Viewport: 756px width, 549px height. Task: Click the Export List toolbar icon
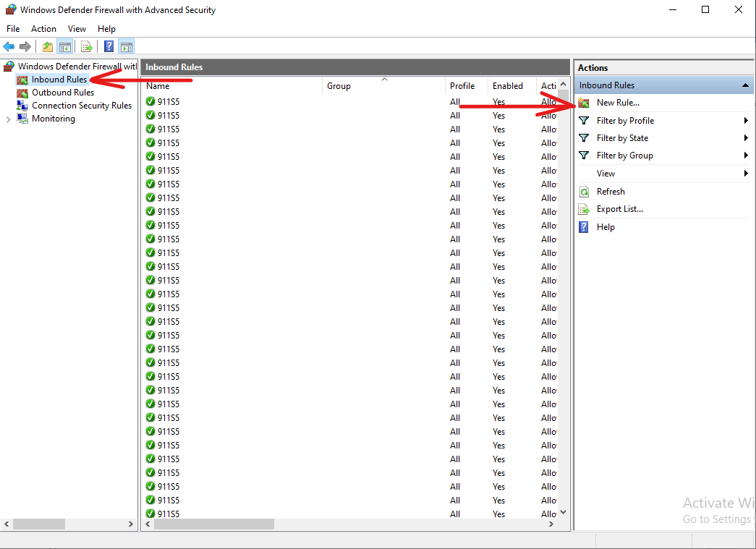(x=87, y=47)
